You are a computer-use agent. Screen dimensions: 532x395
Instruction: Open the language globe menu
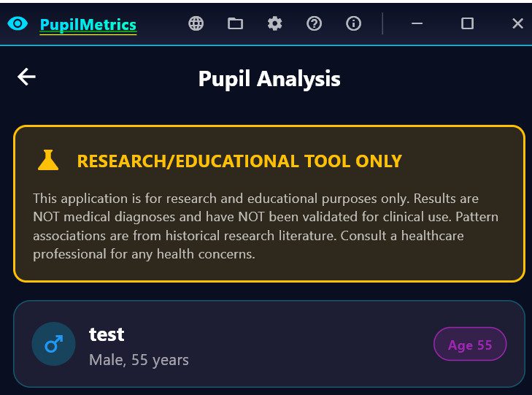tap(196, 23)
